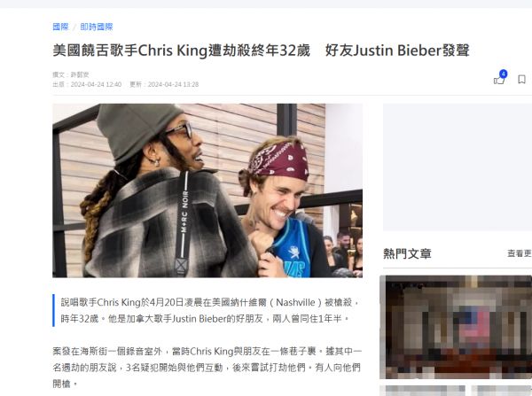This screenshot has width=532, height=396.
Task: Click the 熱門文章 section heading
Action: [x=407, y=253]
